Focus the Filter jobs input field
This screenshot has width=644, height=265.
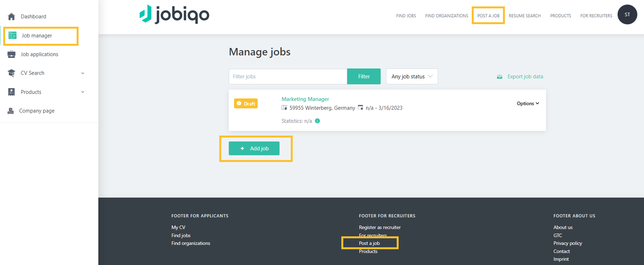pyautogui.click(x=288, y=76)
